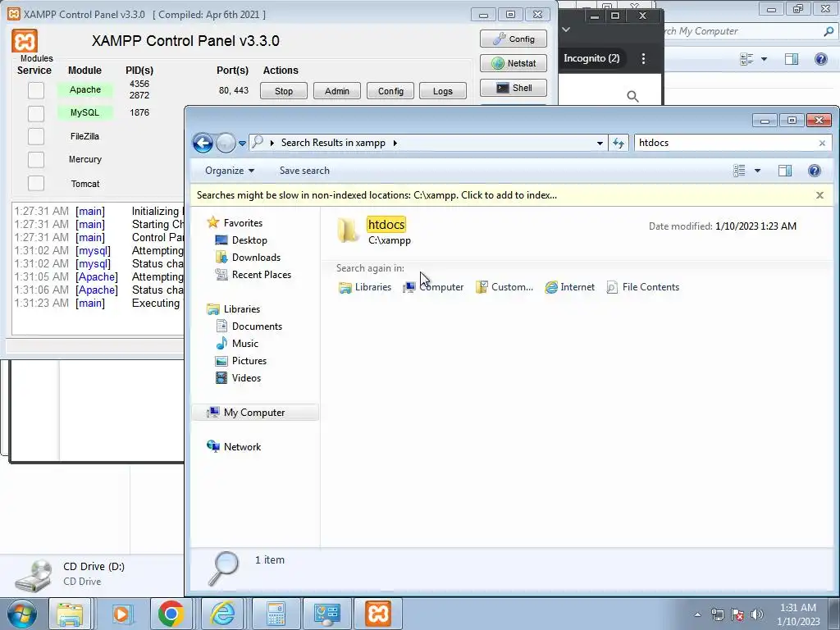Click the XAMPP logo in the control panel

tap(25, 41)
